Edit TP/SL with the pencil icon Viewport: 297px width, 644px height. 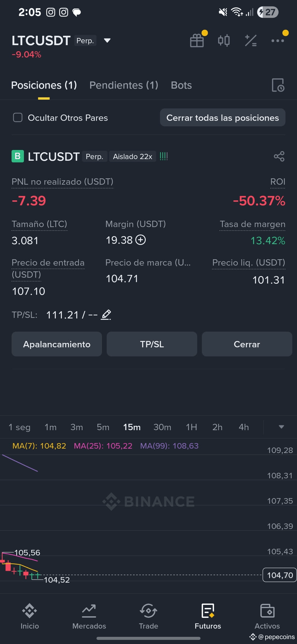pos(106,315)
